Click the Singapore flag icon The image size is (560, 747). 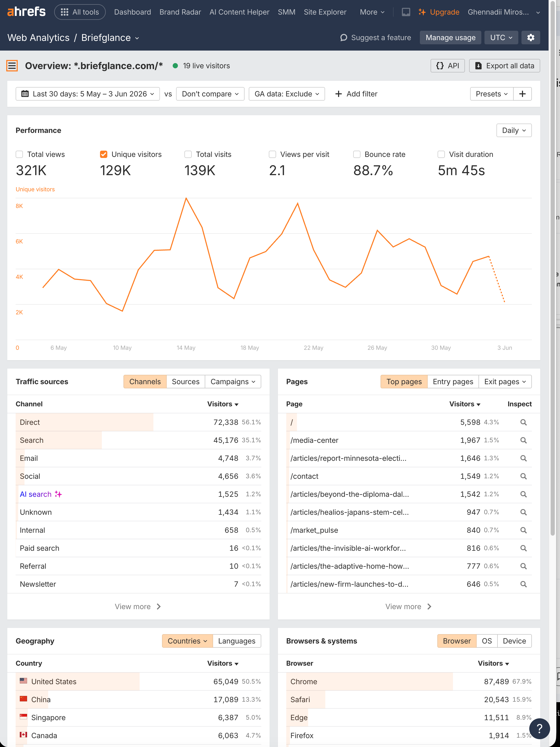(x=23, y=717)
